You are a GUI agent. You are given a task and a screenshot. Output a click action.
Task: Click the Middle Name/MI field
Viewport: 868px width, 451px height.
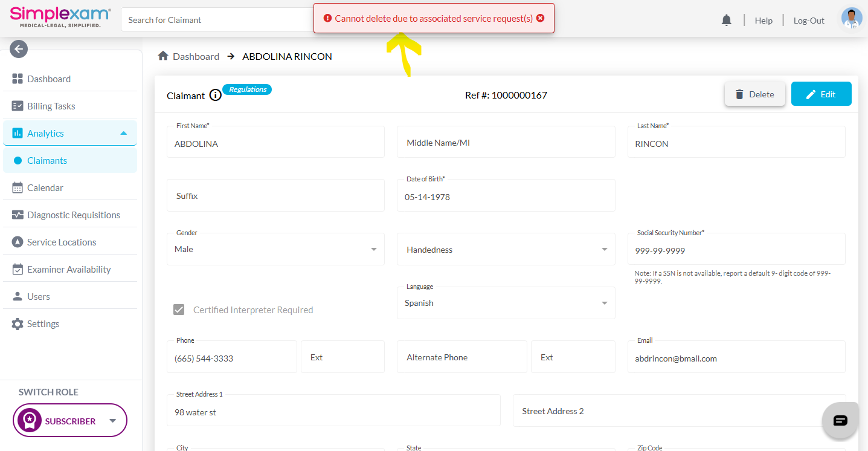click(506, 142)
